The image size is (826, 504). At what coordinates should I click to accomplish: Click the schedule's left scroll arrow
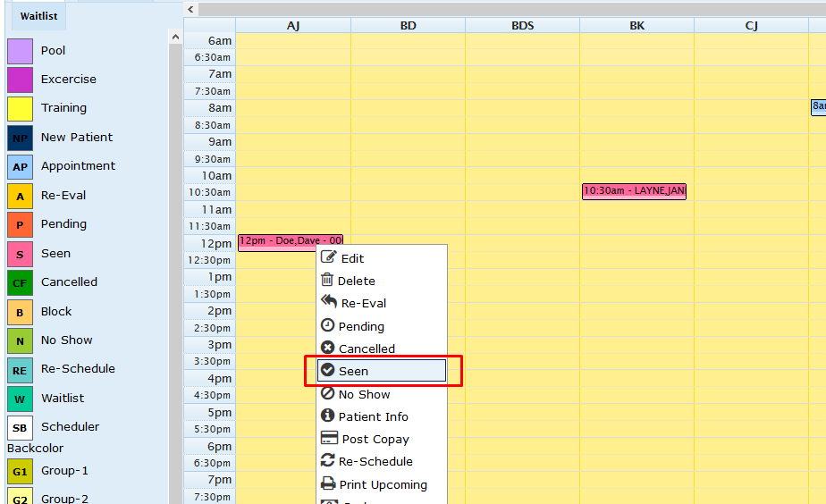pyautogui.click(x=191, y=9)
